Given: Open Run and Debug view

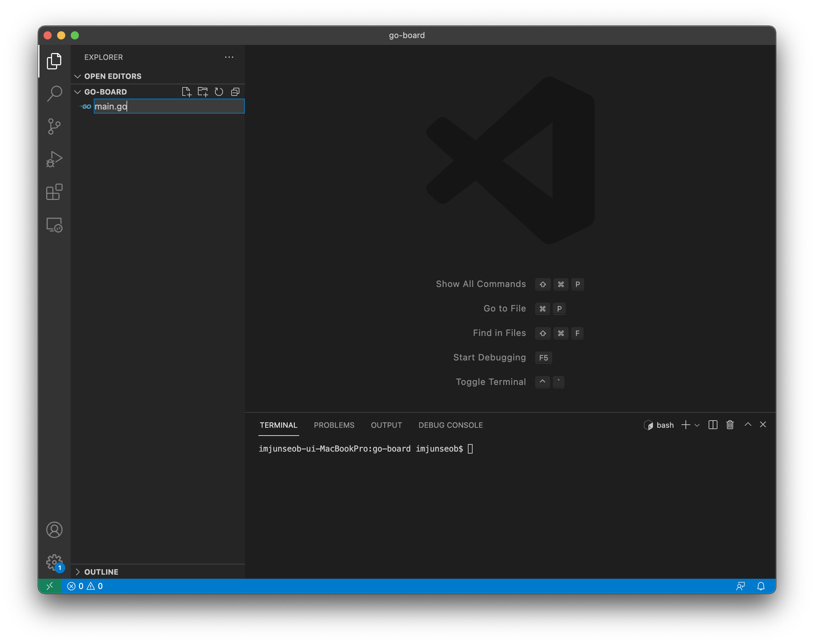Looking at the screenshot, I should tap(54, 159).
